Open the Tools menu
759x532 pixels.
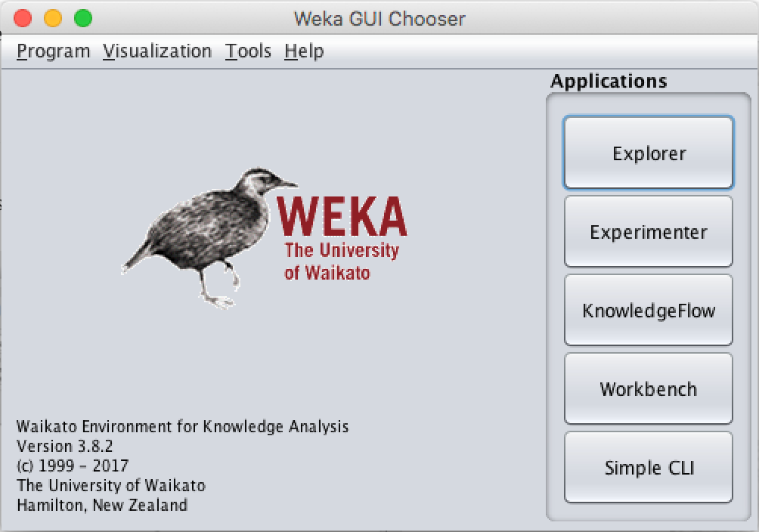click(248, 51)
